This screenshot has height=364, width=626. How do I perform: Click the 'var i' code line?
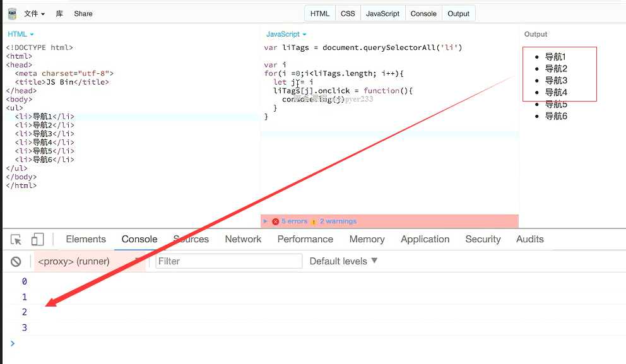(x=275, y=64)
